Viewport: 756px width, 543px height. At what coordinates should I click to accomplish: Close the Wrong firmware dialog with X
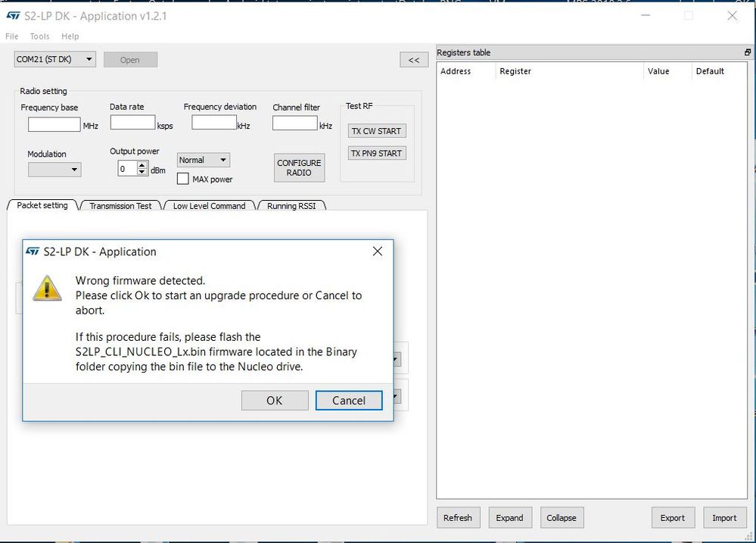point(378,251)
